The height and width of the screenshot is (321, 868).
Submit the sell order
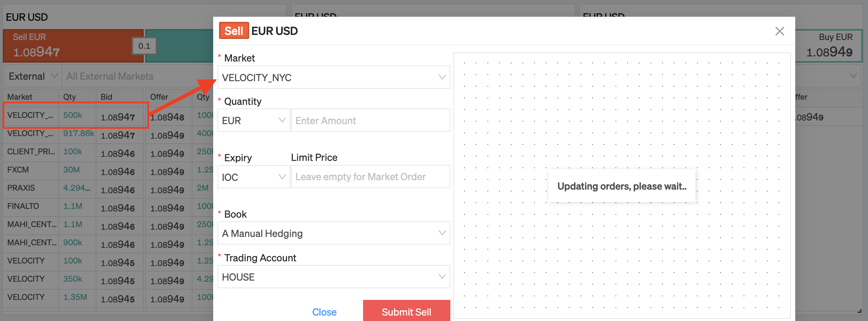tap(406, 312)
